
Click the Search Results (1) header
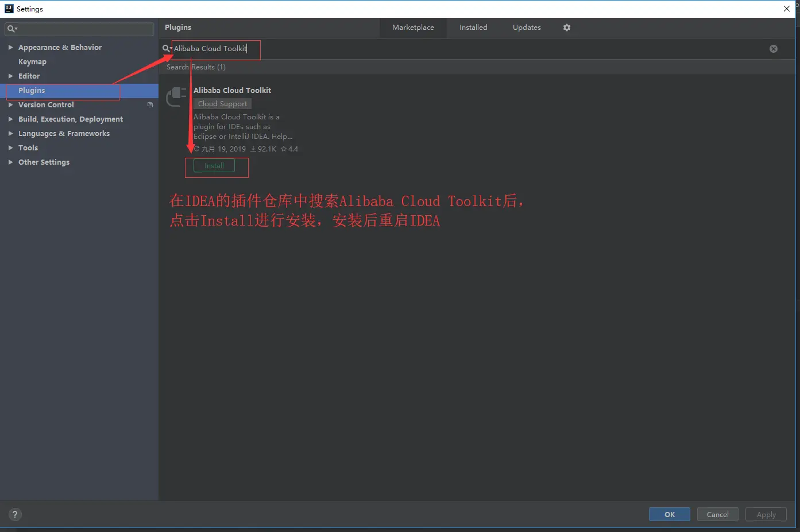(196, 67)
